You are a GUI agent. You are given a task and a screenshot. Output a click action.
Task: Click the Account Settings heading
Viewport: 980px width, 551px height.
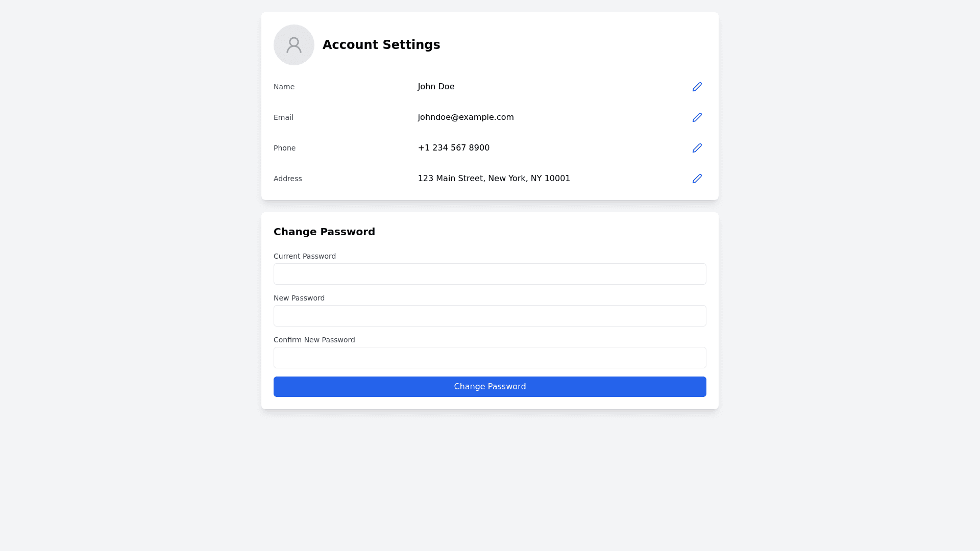(381, 45)
